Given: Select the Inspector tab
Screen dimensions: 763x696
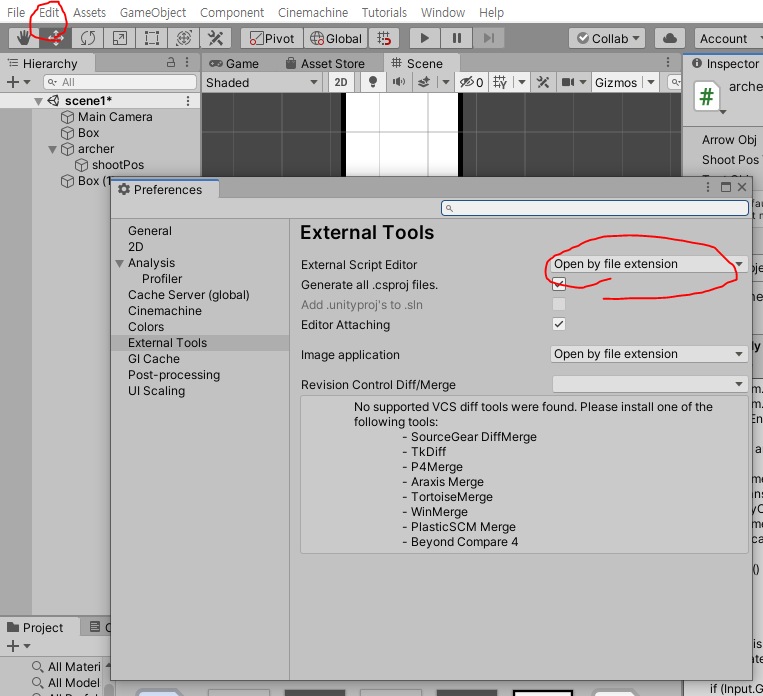Looking at the screenshot, I should coord(726,64).
